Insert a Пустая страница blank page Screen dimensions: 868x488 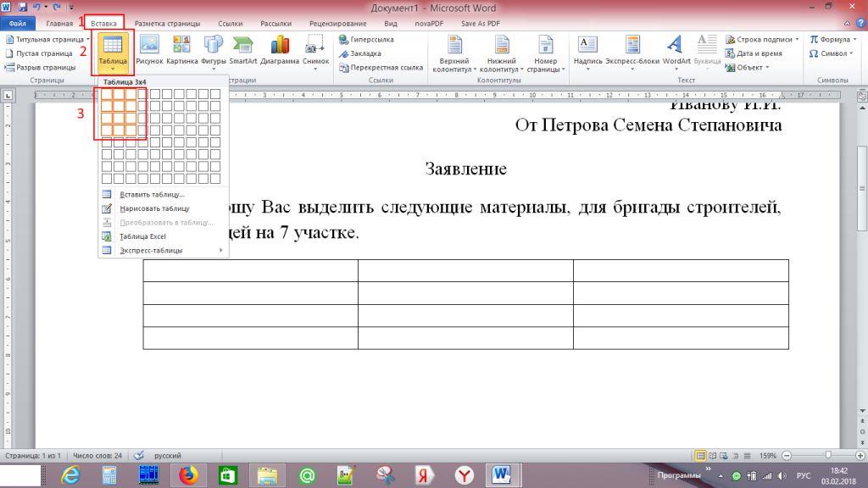tap(39, 53)
